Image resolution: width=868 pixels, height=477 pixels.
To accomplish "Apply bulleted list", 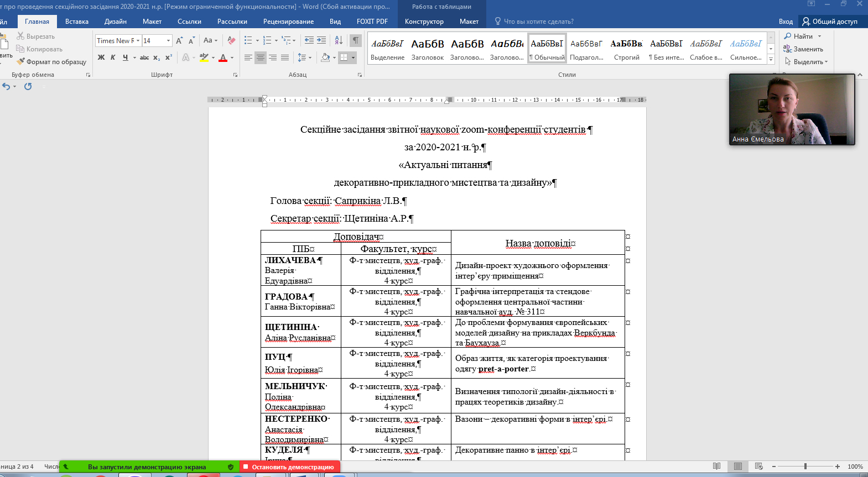I will [x=248, y=40].
